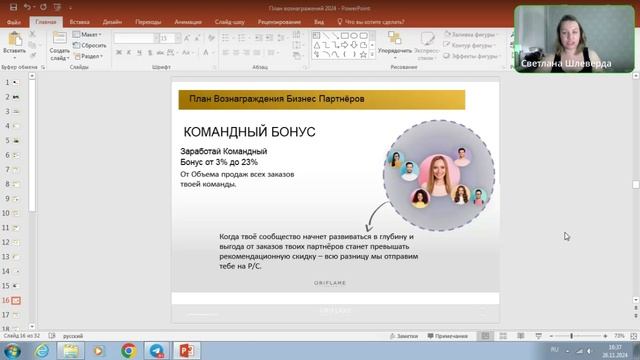Switch to normal view in status bar
The height and width of the screenshot is (360, 640).
click(x=485, y=336)
